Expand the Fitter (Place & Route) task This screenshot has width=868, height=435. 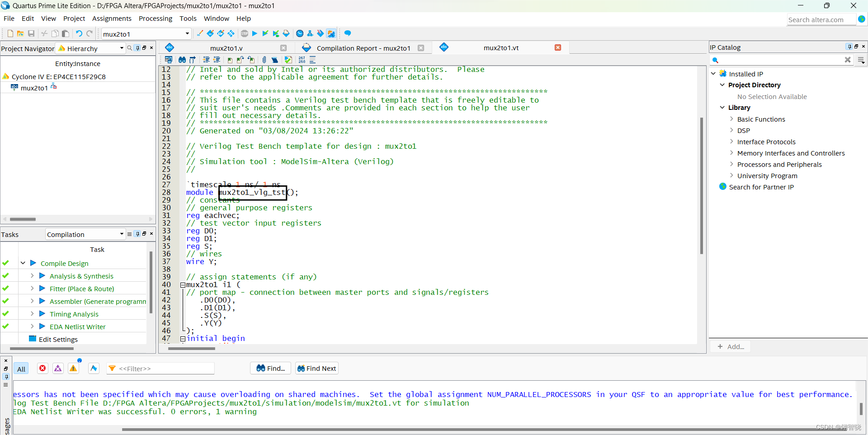pos(32,288)
